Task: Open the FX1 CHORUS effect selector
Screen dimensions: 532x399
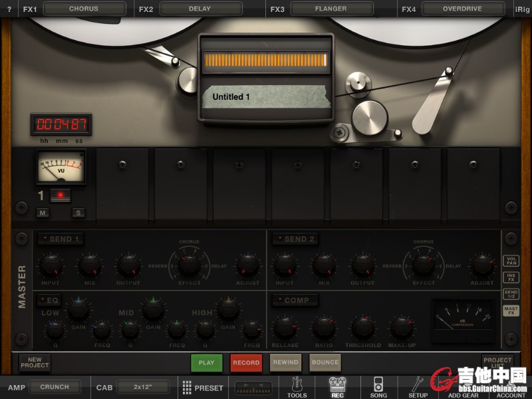Action: (84, 9)
